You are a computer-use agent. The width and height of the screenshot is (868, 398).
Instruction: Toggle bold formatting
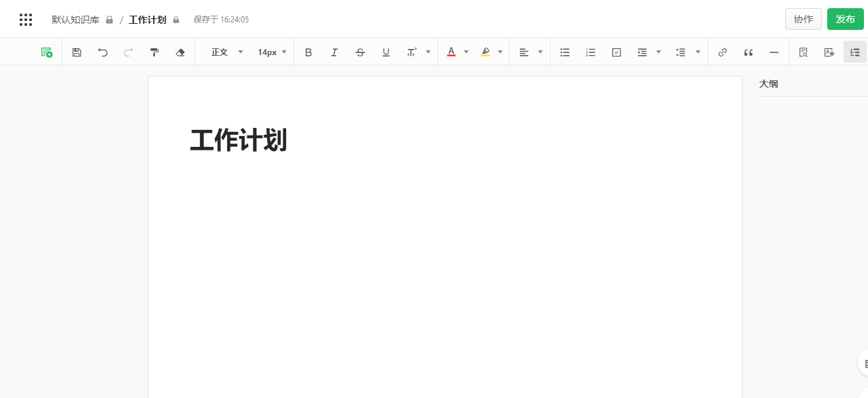pos(309,52)
